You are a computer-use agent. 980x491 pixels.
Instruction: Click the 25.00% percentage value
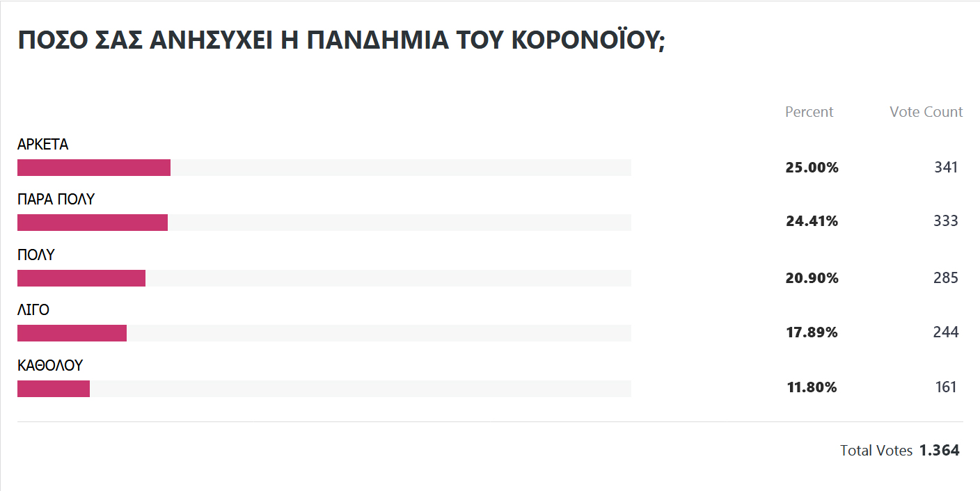(812, 168)
